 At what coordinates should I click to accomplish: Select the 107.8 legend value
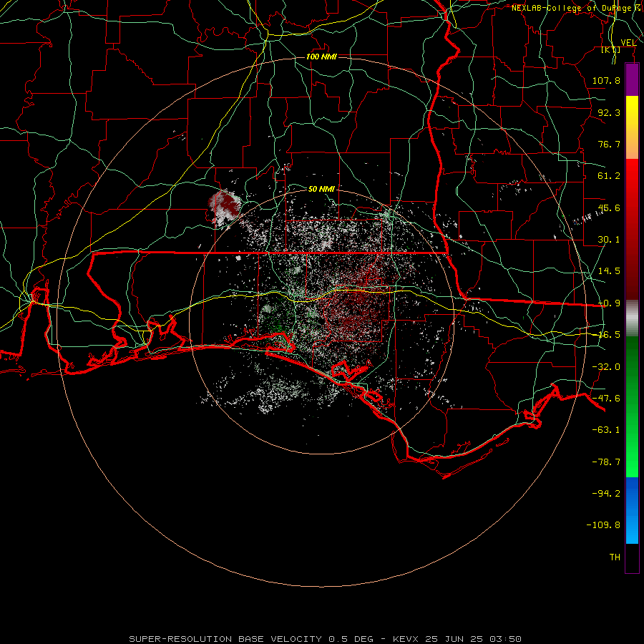(x=606, y=80)
